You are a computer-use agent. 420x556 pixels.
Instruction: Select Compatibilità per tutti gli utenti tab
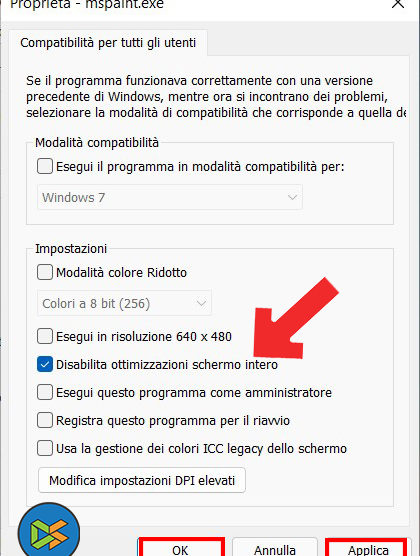(x=108, y=43)
